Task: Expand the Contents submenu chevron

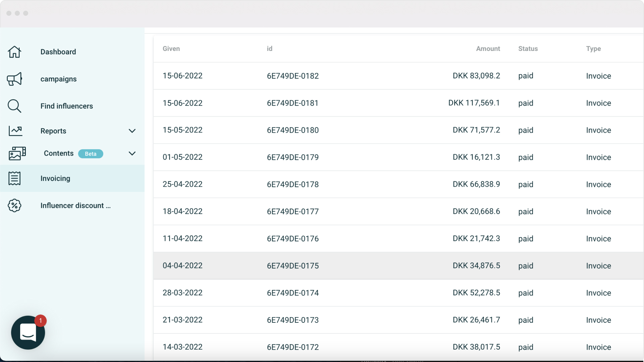Action: 132,154
